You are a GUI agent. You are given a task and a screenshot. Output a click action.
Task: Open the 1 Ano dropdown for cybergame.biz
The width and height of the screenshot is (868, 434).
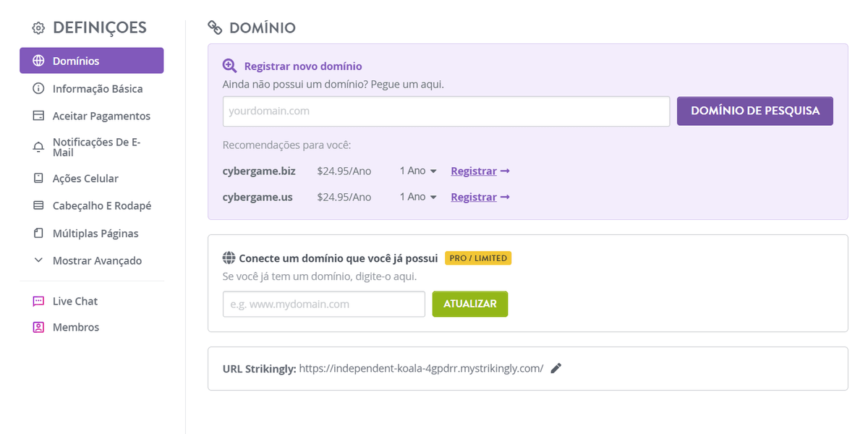(x=418, y=171)
